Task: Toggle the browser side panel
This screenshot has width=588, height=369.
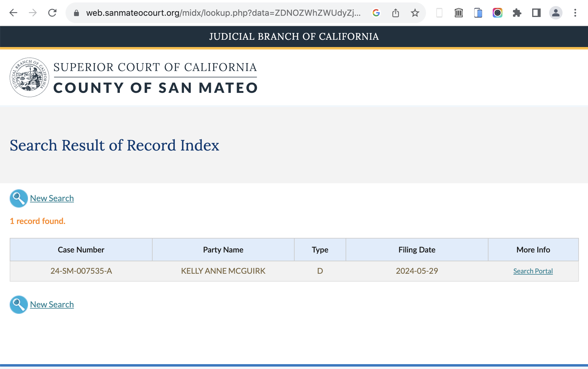Action: click(x=536, y=13)
